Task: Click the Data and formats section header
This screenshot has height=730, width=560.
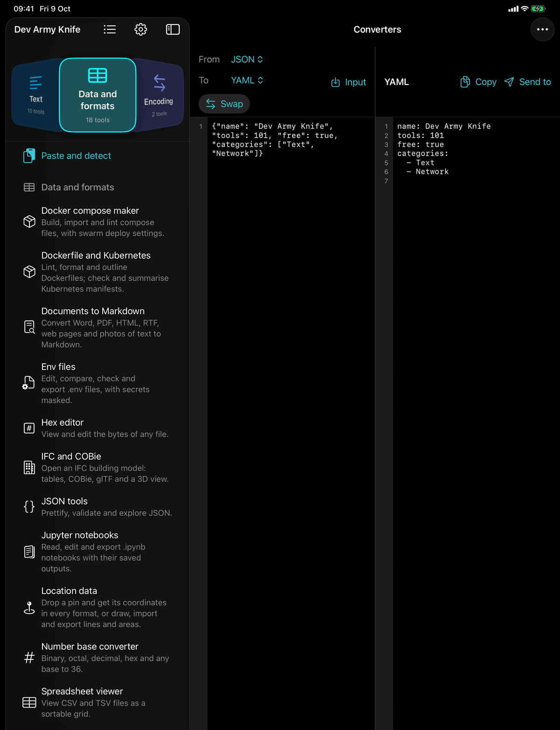Action: [x=77, y=187]
